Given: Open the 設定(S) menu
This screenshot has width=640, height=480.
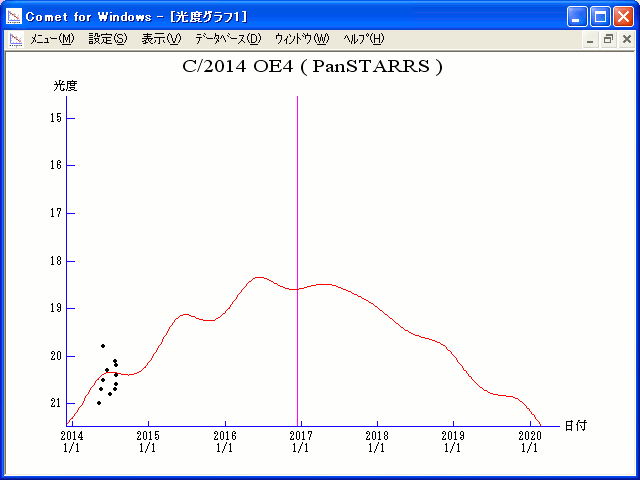Looking at the screenshot, I should (x=108, y=39).
